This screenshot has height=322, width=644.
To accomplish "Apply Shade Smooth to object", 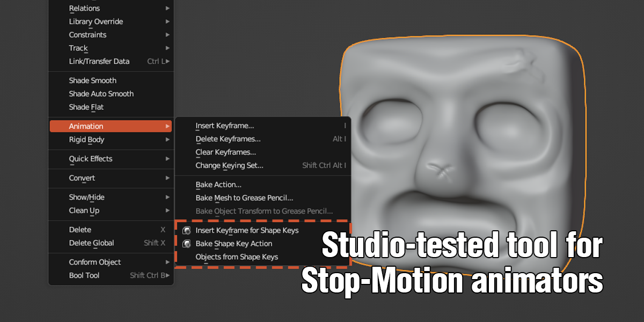I will (x=93, y=80).
